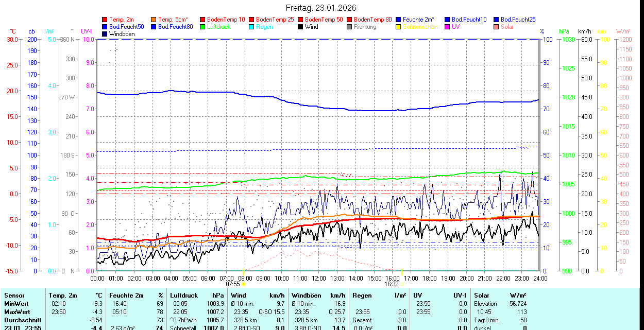
Task: Click the red Temp. 2m legend swatch
Action: [x=105, y=20]
